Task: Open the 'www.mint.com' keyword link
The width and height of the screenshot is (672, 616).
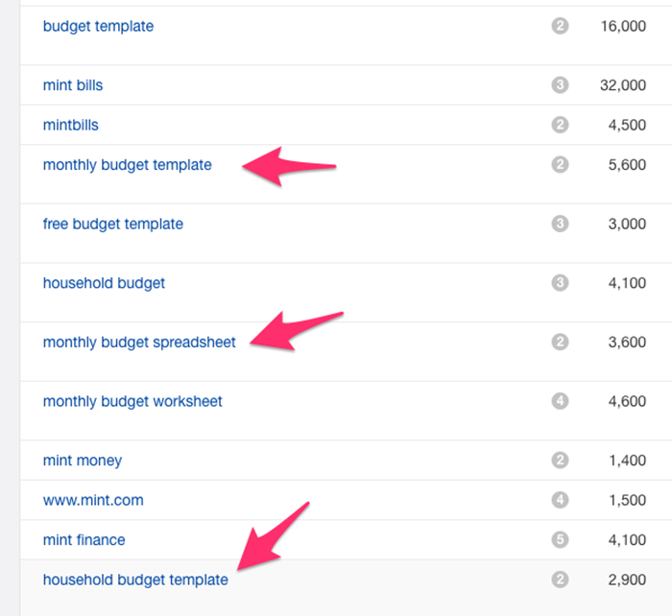Action: click(93, 500)
